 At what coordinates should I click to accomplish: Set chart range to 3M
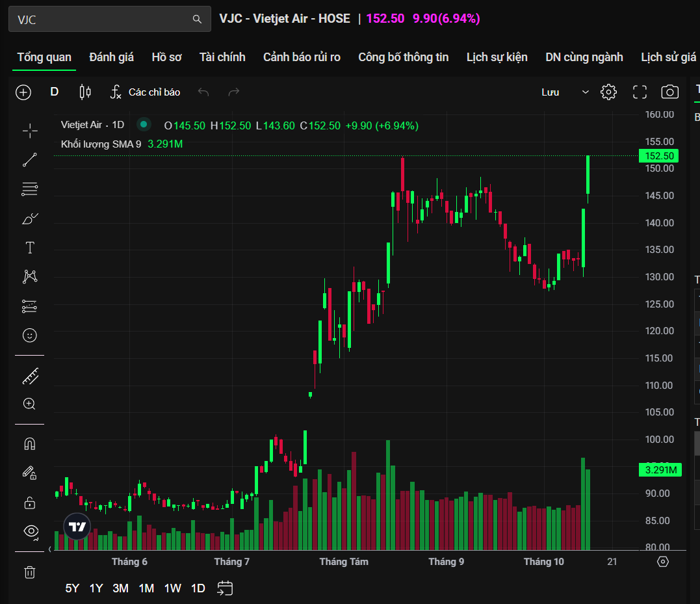click(120, 588)
